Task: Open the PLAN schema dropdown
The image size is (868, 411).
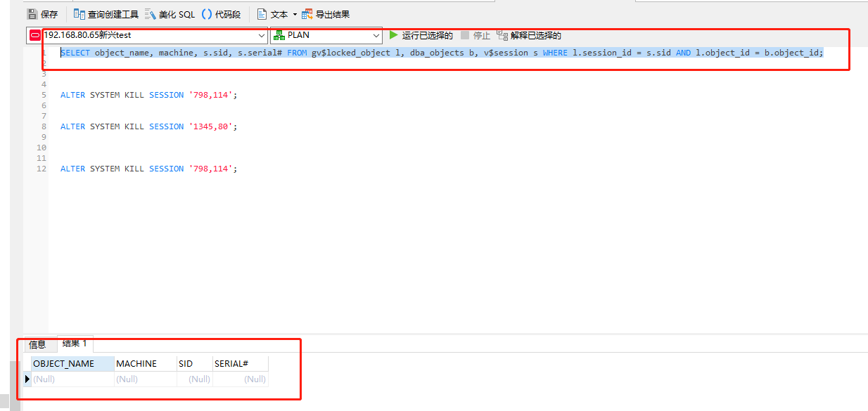Action: pyautogui.click(x=326, y=35)
